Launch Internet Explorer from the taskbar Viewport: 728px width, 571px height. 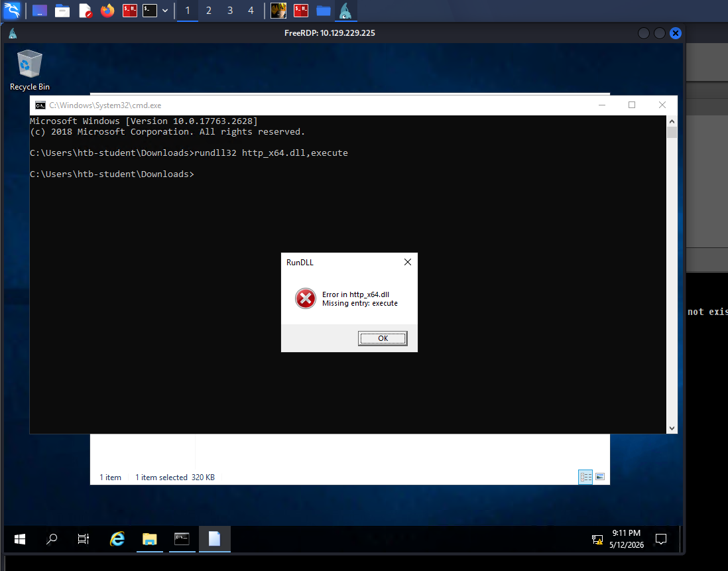[117, 539]
